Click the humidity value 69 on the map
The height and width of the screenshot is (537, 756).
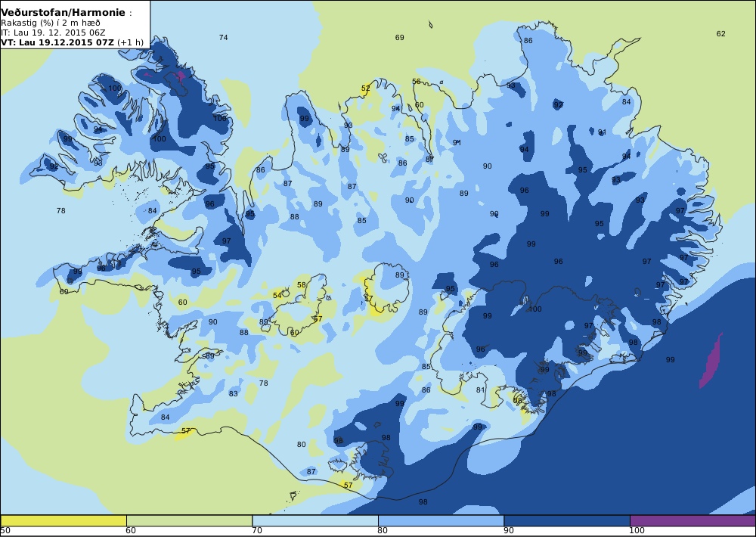[x=399, y=37]
